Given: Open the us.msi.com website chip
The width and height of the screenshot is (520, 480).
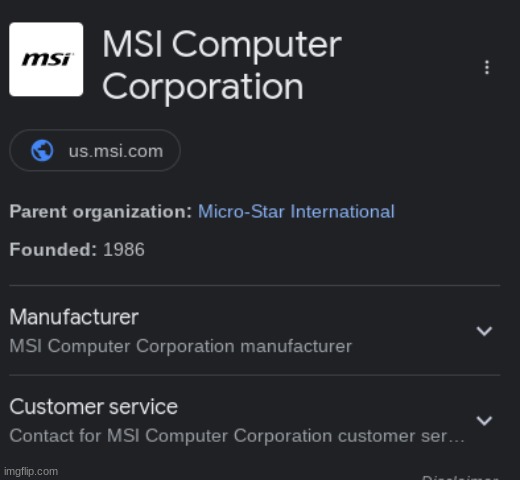Looking at the screenshot, I should (x=95, y=150).
